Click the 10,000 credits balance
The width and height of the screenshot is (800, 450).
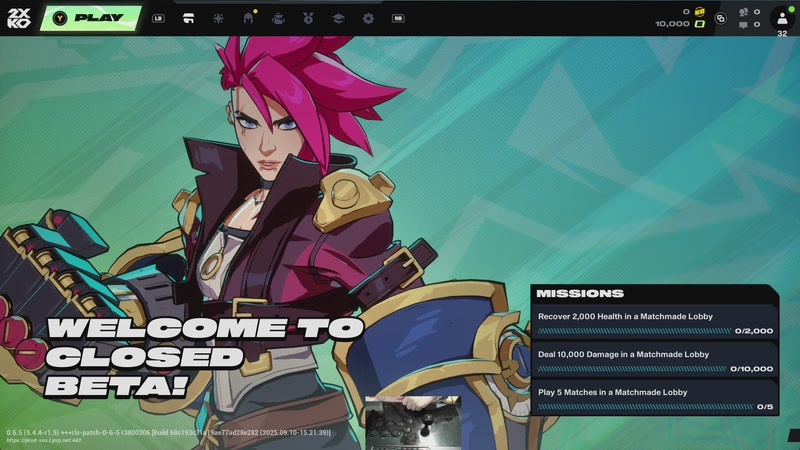(672, 24)
